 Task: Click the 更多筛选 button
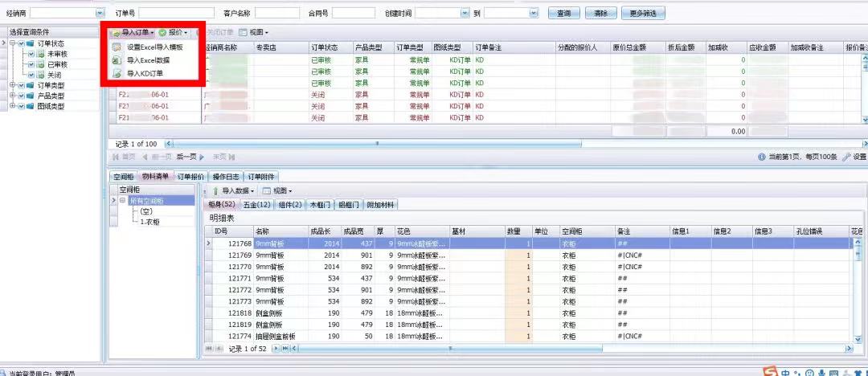643,13
